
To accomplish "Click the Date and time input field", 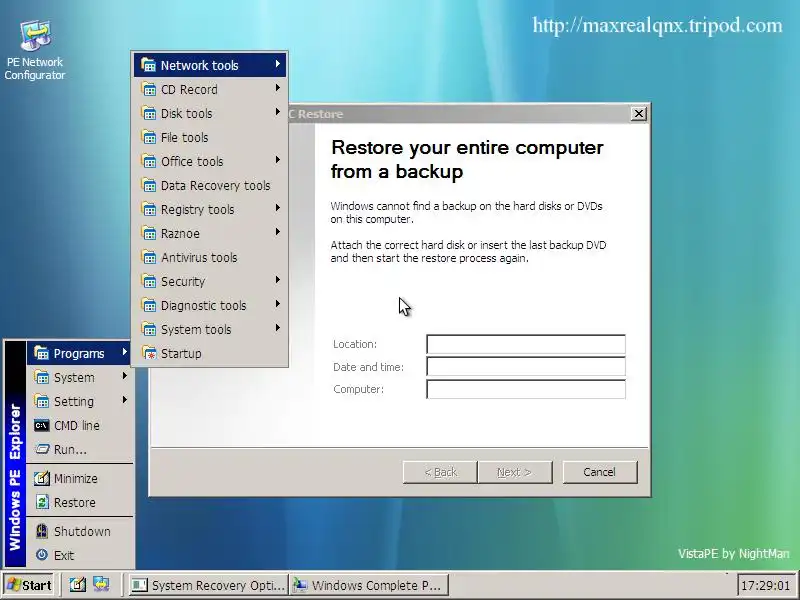I will (526, 366).
